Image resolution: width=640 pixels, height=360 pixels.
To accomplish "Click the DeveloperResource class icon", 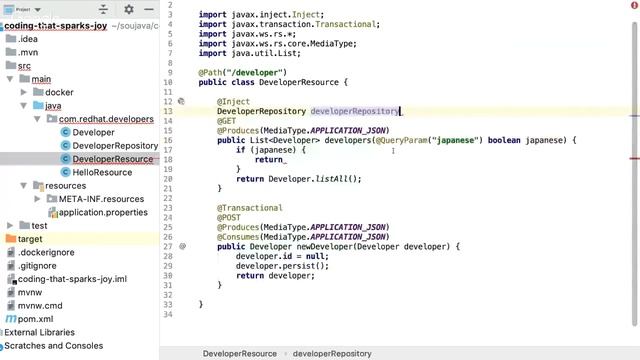I will (x=65, y=159).
